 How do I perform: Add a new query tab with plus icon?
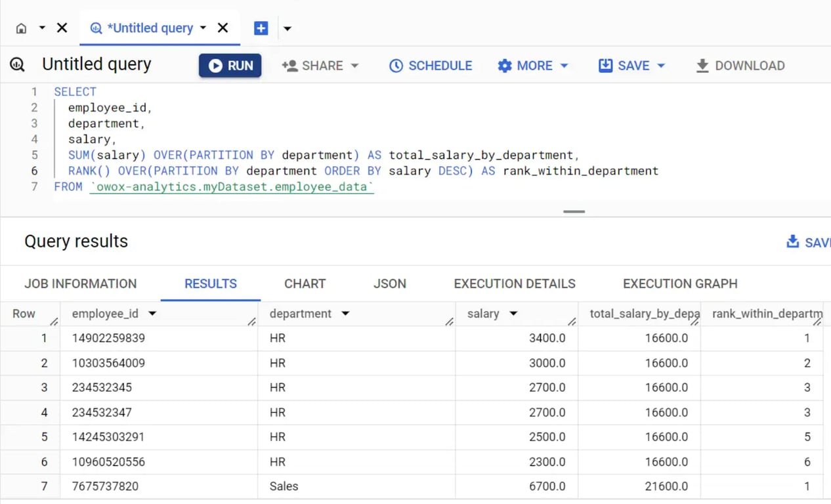[x=261, y=28]
